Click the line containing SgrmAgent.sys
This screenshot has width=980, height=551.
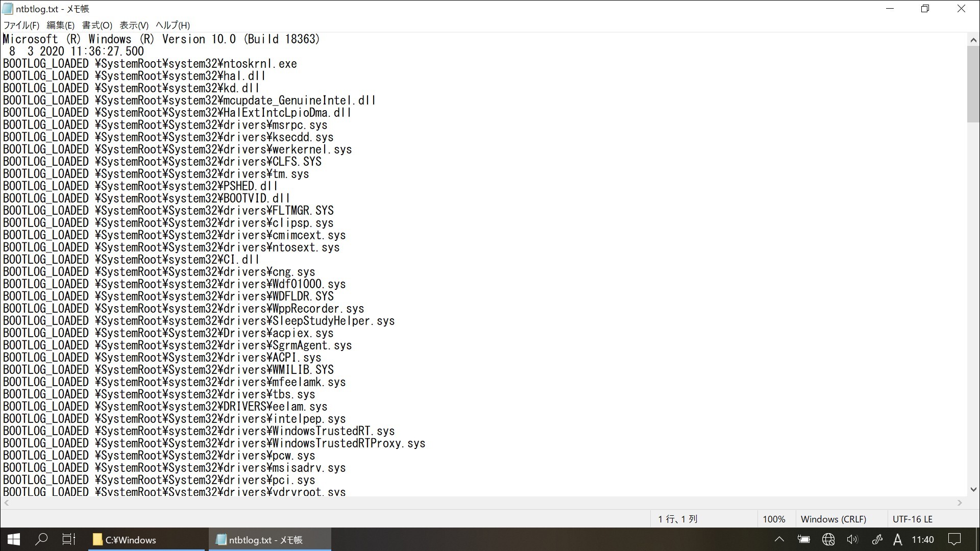click(177, 345)
